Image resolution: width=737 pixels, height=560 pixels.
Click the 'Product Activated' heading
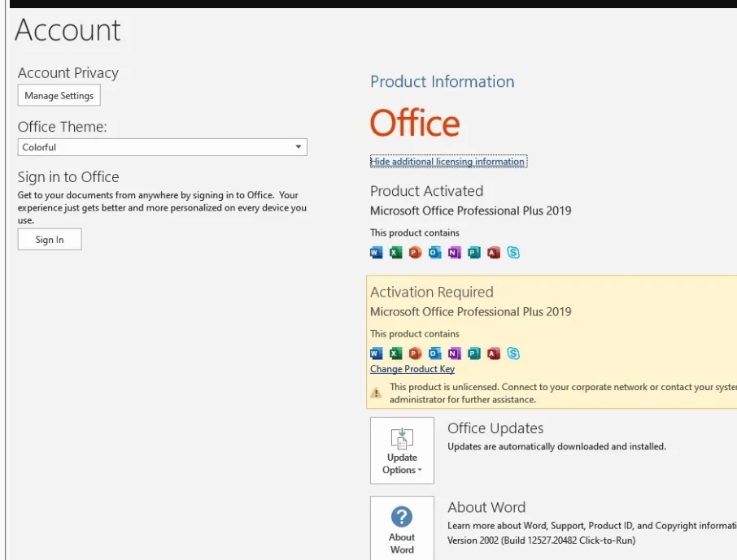pyautogui.click(x=427, y=191)
